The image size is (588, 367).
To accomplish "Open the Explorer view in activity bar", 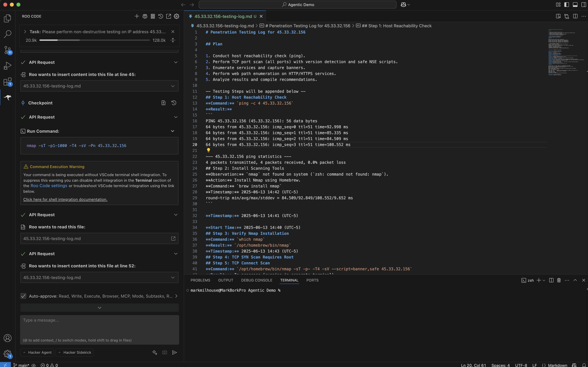I will coord(8,18).
